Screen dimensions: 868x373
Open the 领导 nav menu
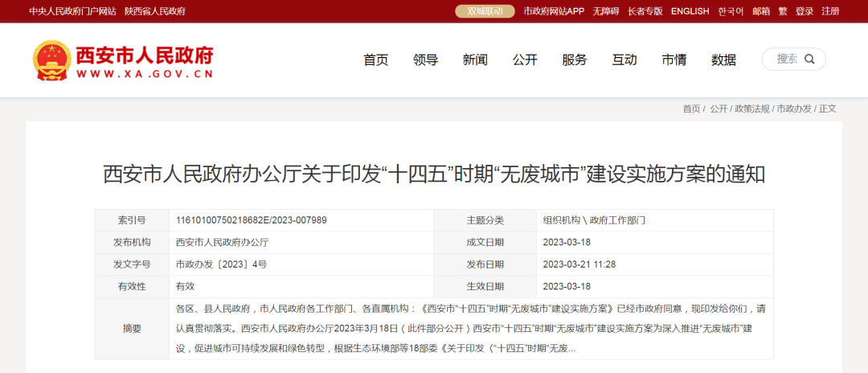(x=426, y=59)
